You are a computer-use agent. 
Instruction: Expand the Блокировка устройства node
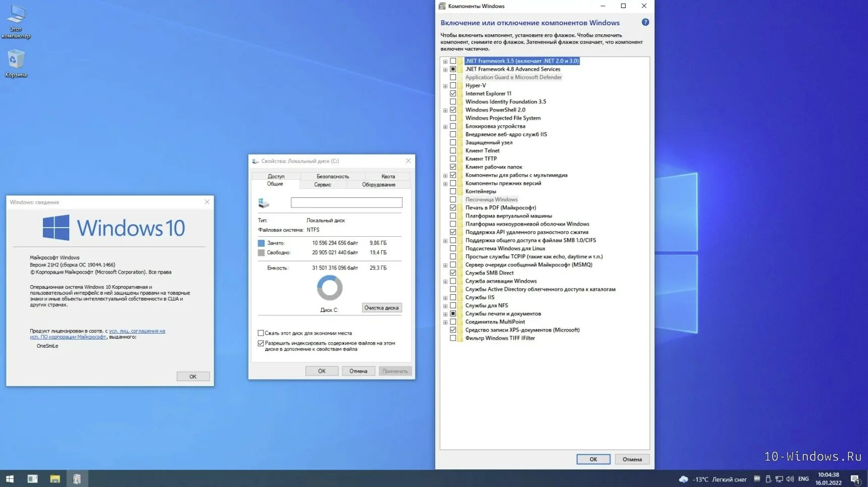pyautogui.click(x=445, y=127)
